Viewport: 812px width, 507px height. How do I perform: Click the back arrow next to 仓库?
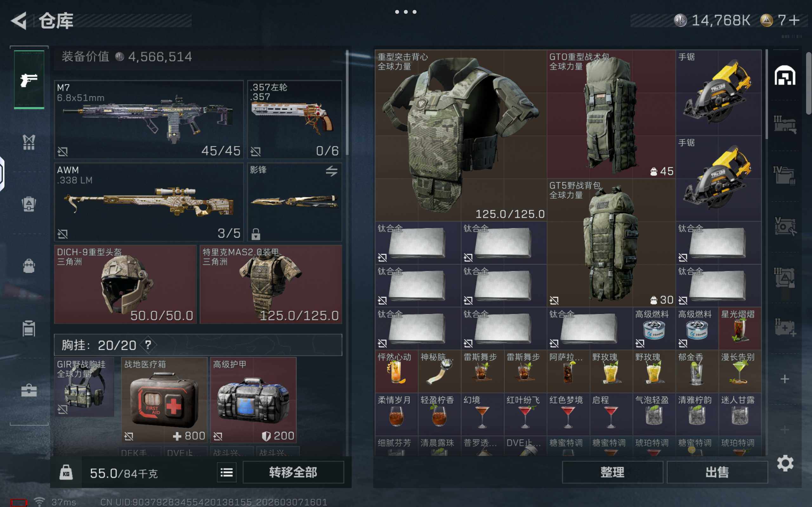click(19, 21)
